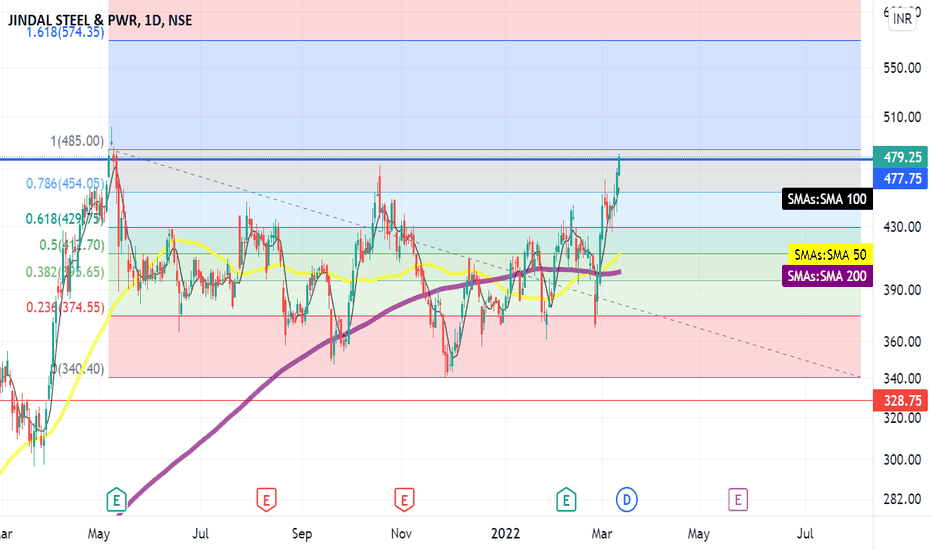932x550 pixels.
Task: Open the INR currency selector
Action: tap(902, 19)
